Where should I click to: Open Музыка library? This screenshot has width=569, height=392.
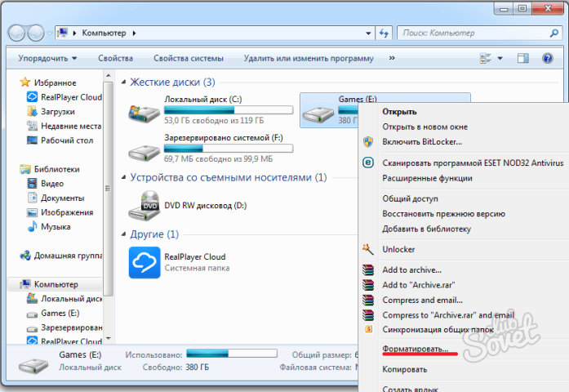click(49, 226)
